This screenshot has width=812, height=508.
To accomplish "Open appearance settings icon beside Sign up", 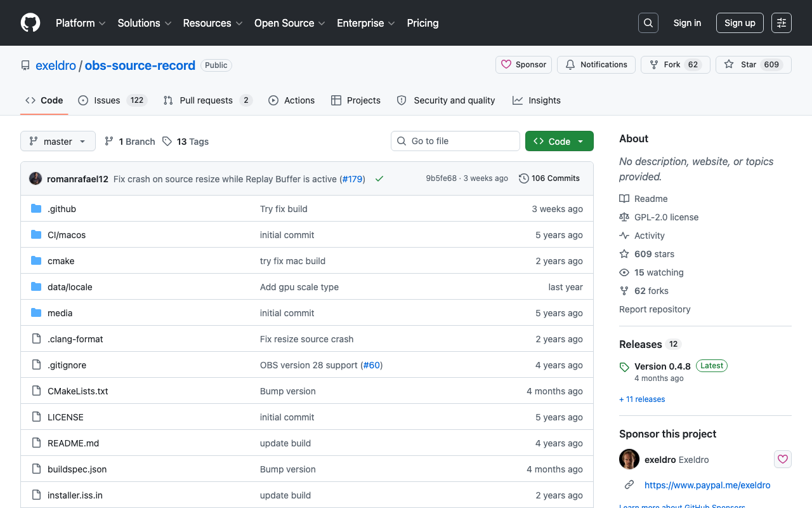I will point(782,23).
